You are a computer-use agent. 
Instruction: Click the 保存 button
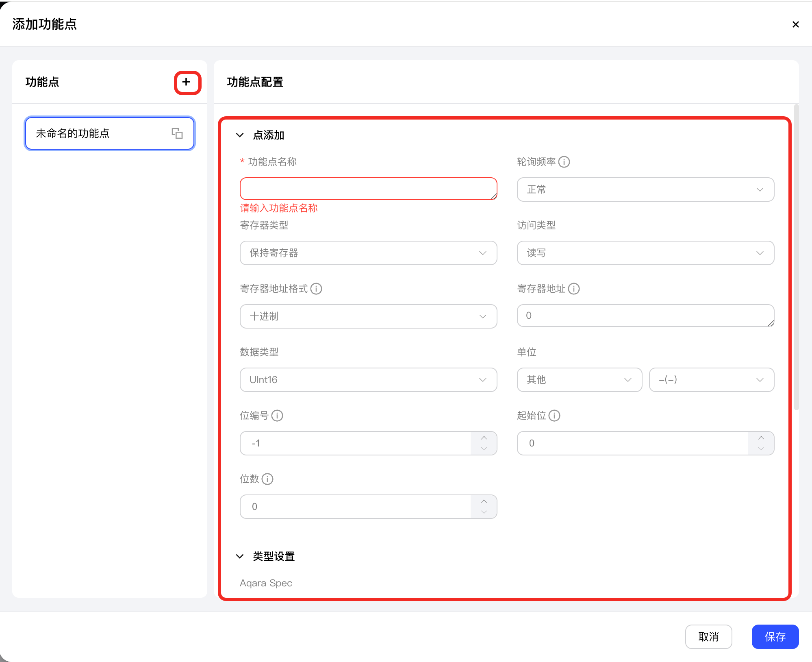coord(775,637)
